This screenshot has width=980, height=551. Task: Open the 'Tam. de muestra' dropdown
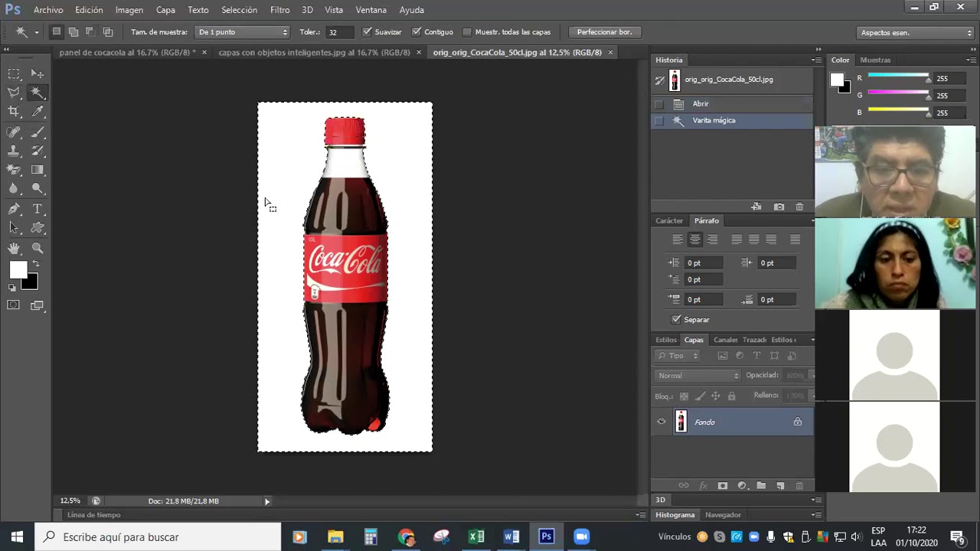tap(243, 32)
